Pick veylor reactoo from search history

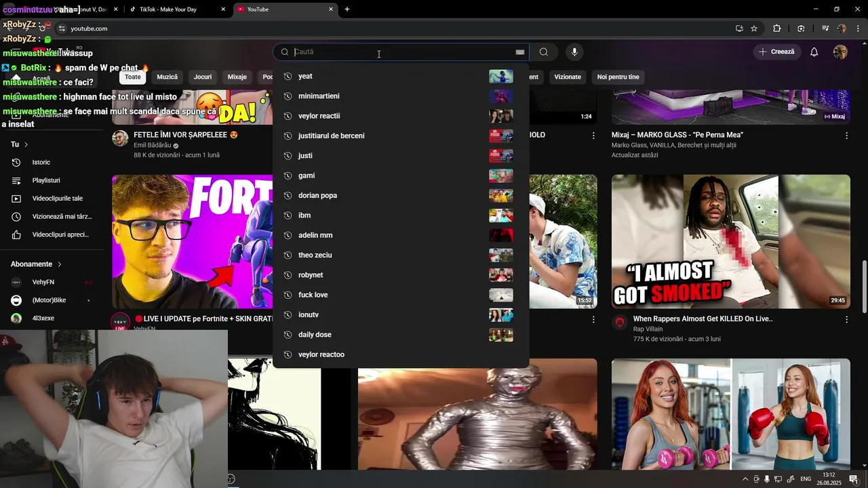(401, 354)
